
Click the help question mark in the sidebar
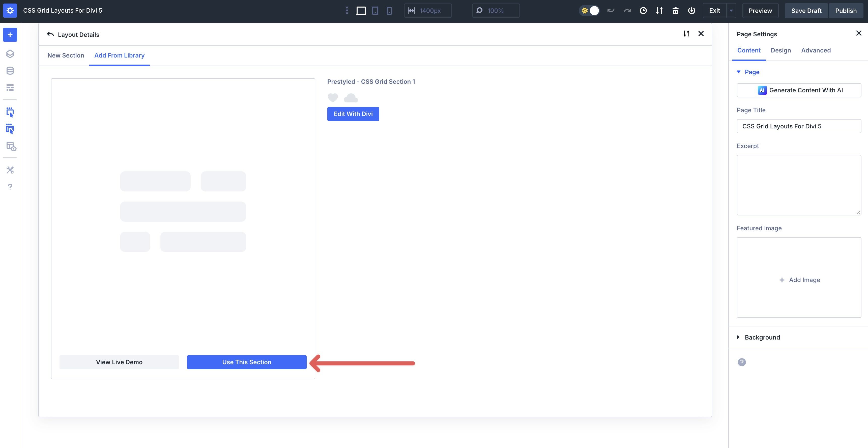point(10,186)
